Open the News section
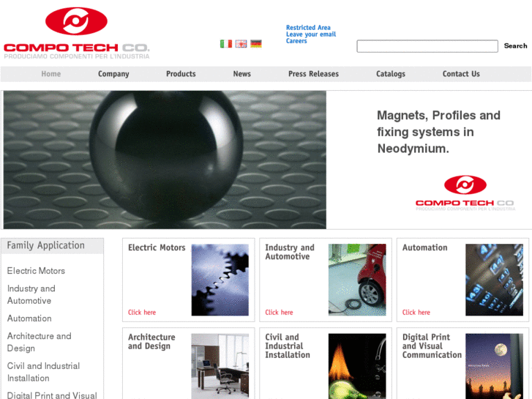 [242, 74]
